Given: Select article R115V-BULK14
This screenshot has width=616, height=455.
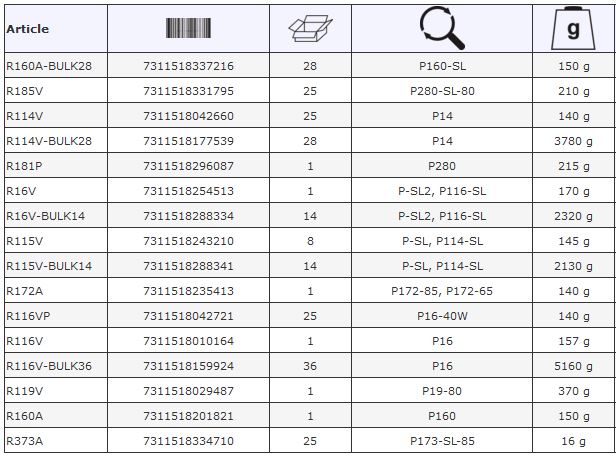Looking at the screenshot, I should pyautogui.click(x=49, y=266).
